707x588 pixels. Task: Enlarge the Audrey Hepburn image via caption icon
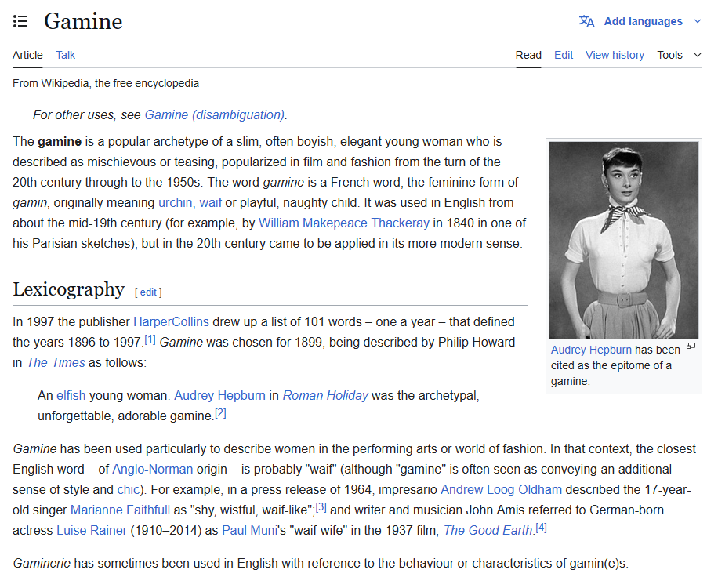691,347
